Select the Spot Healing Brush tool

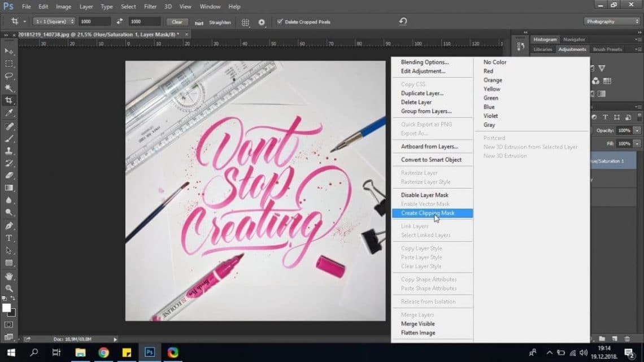9,127
